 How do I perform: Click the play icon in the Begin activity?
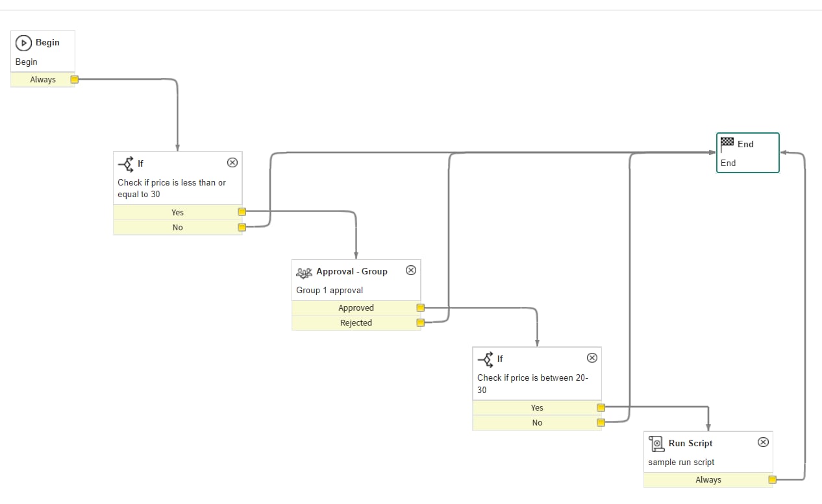pos(23,43)
